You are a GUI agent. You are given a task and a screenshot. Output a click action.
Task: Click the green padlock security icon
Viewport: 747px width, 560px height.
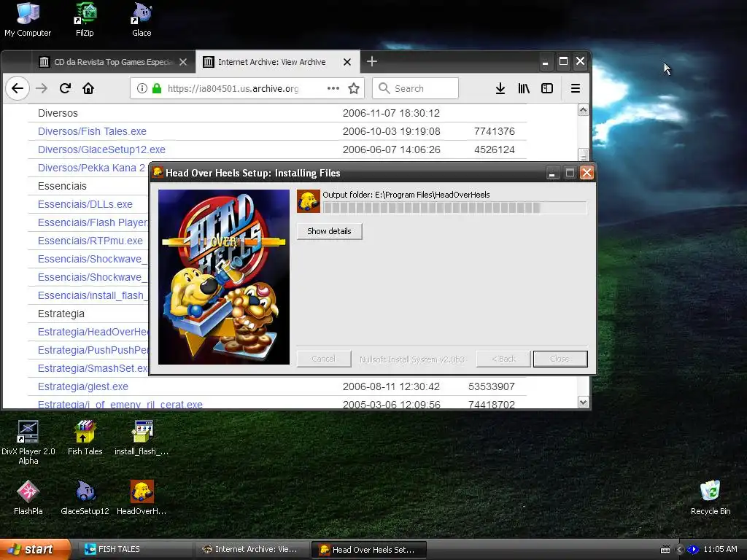coord(157,88)
